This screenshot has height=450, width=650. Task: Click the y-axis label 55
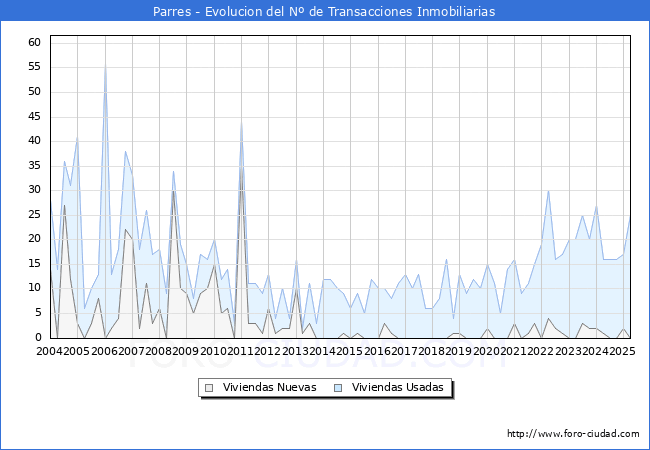35,67
